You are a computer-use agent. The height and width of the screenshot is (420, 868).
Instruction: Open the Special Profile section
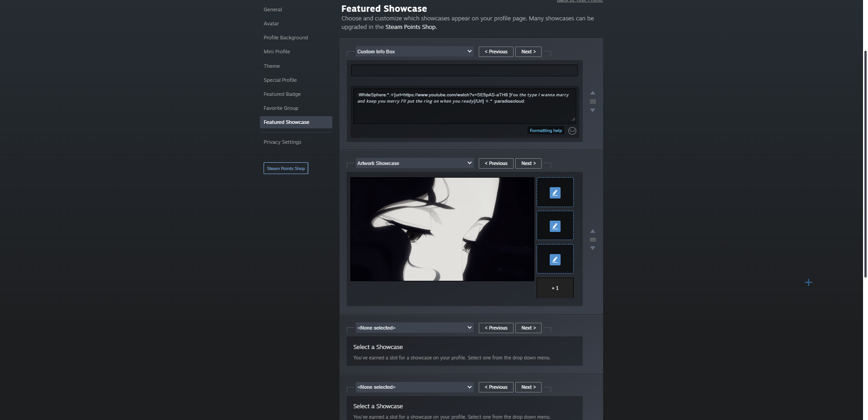280,80
